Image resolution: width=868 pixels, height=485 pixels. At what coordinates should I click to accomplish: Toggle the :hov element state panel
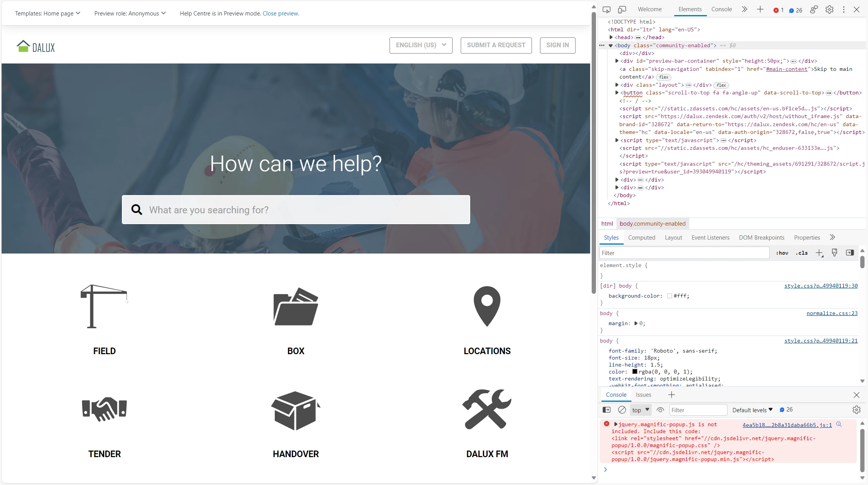point(782,253)
